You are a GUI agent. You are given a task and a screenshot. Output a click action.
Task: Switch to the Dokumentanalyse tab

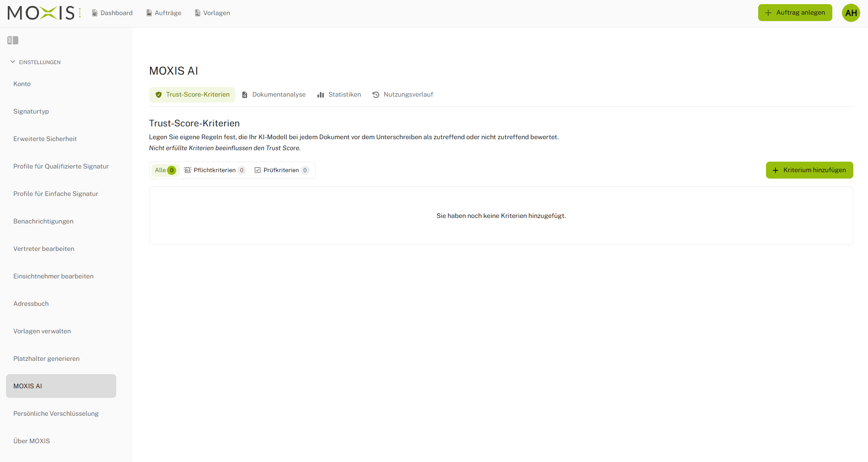(x=274, y=95)
